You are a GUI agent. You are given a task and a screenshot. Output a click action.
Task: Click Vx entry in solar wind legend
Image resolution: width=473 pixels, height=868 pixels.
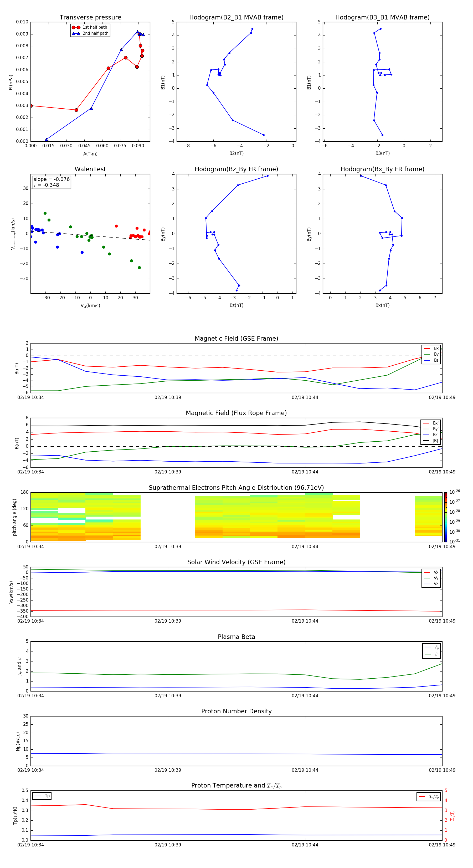pos(431,572)
